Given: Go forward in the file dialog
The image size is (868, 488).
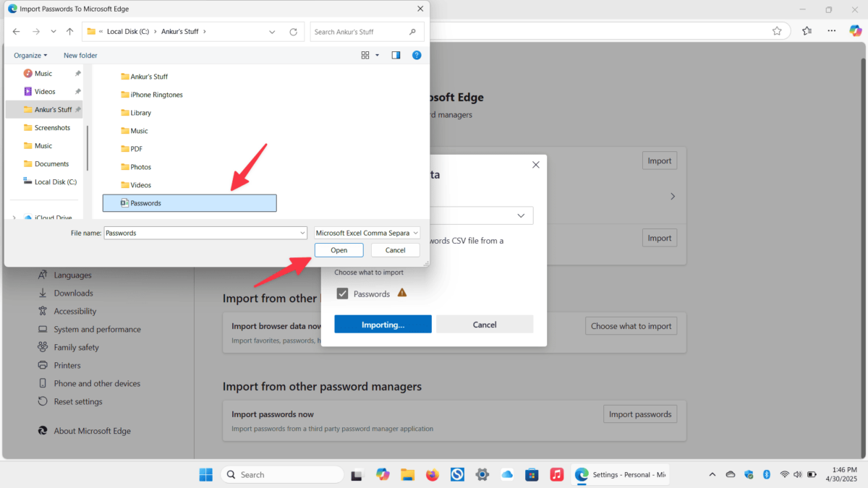Looking at the screenshot, I should coord(36,32).
